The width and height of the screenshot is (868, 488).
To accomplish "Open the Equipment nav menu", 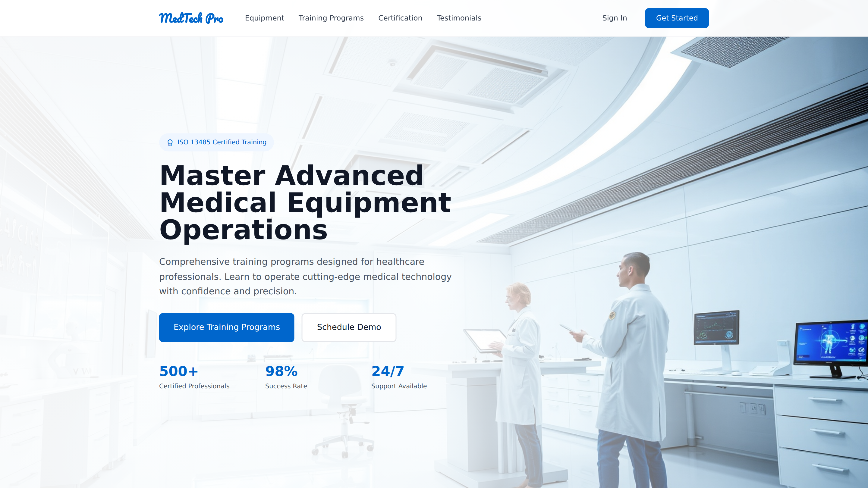I will 264,18.
